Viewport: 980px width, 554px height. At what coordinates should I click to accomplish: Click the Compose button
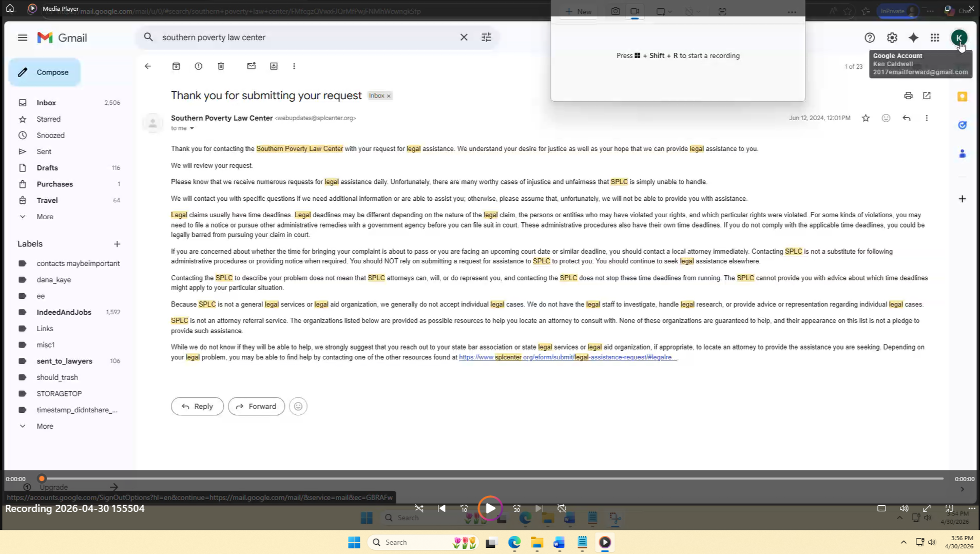click(x=45, y=72)
